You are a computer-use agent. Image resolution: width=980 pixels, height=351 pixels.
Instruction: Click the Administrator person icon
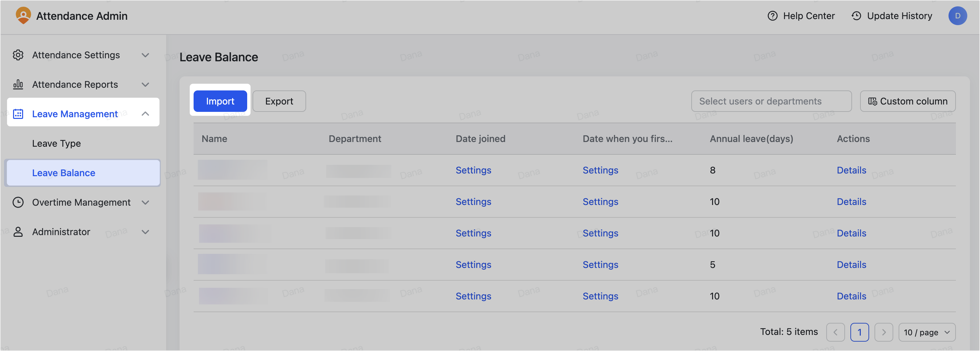tap(18, 232)
